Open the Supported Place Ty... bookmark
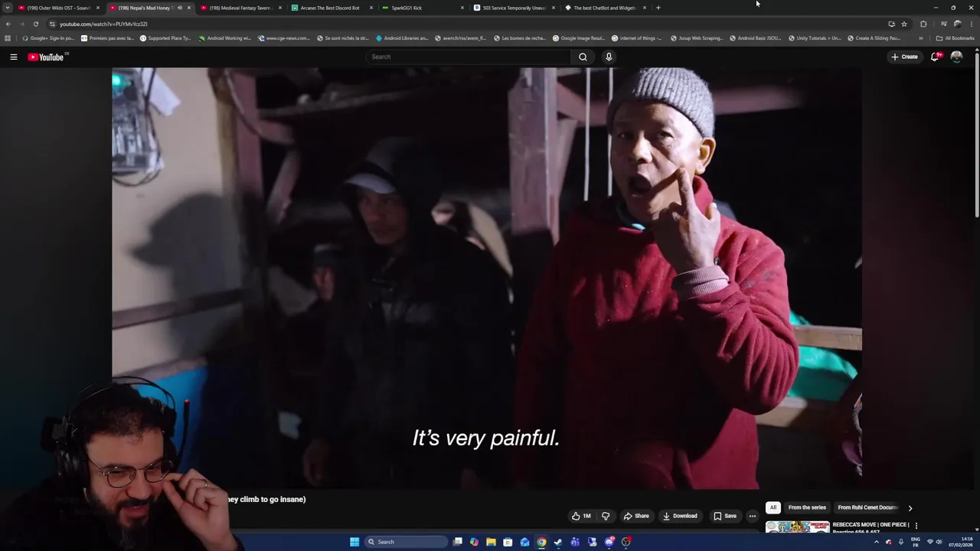980x551 pixels. 165,37
